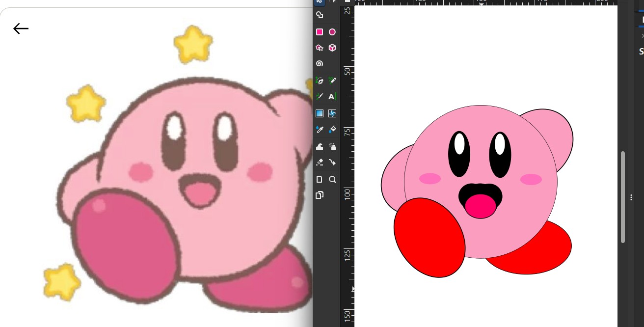This screenshot has height=327, width=644.
Task: Click the three-dot panel handle beside the canvas
Action: click(x=631, y=197)
